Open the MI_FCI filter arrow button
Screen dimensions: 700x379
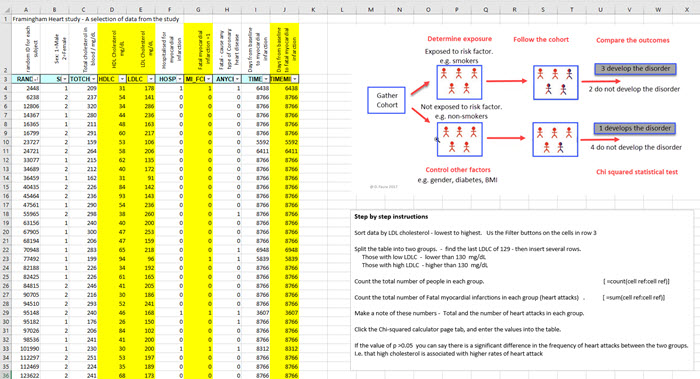coord(208,79)
